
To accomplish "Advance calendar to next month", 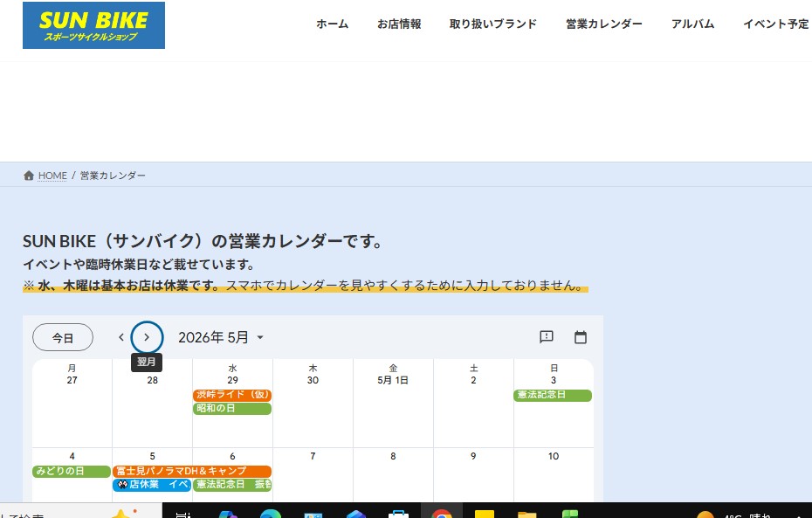I will (147, 337).
